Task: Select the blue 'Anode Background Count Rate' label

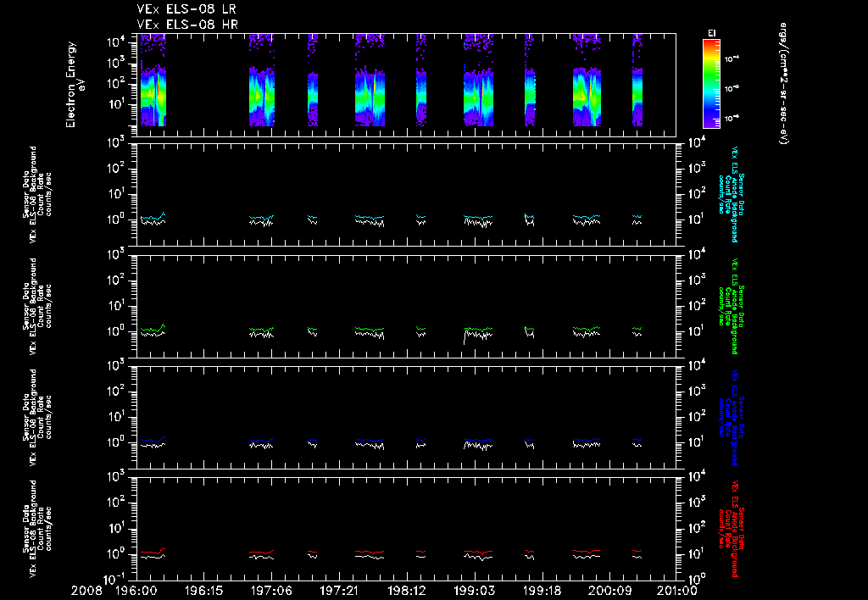Action: point(731,417)
